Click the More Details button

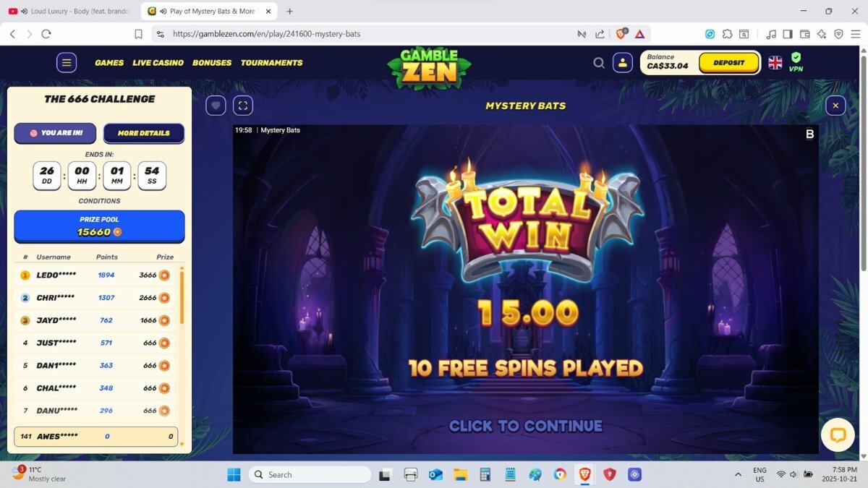(143, 133)
